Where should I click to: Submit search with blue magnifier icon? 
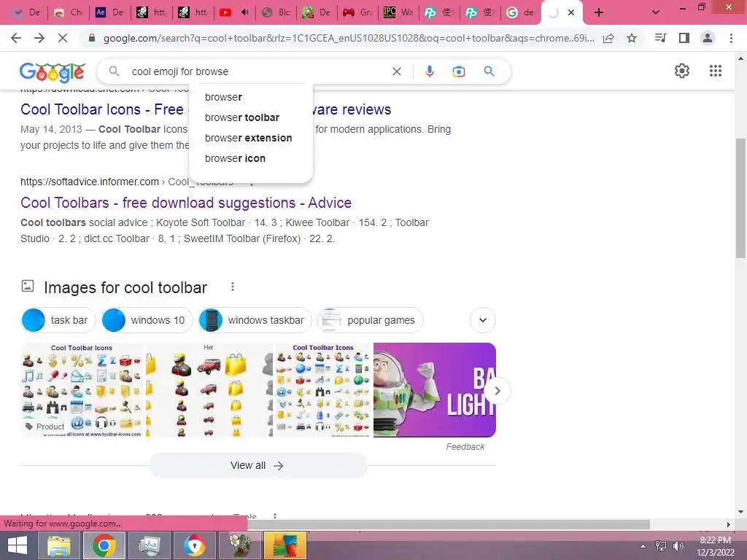click(x=489, y=71)
